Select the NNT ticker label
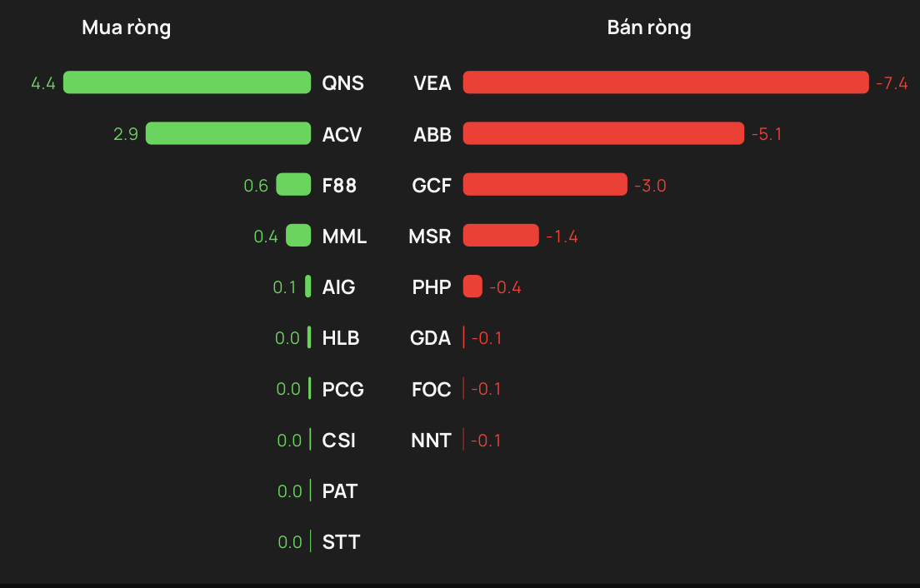 (432, 441)
